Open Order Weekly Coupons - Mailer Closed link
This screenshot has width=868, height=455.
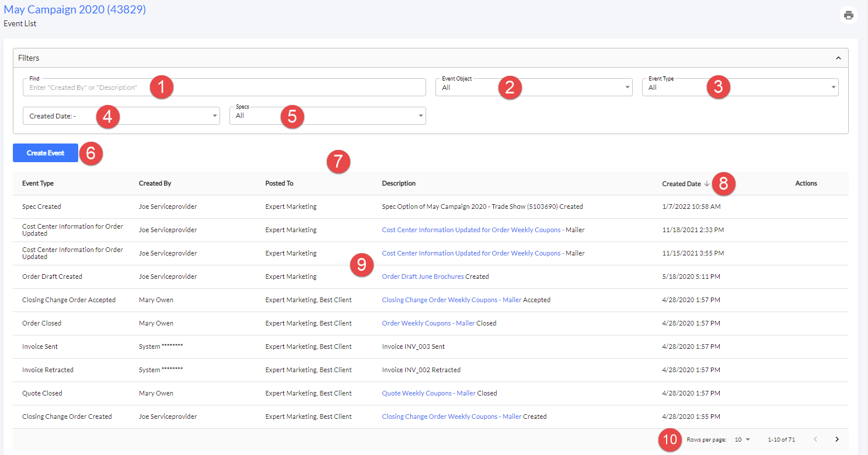tap(428, 323)
